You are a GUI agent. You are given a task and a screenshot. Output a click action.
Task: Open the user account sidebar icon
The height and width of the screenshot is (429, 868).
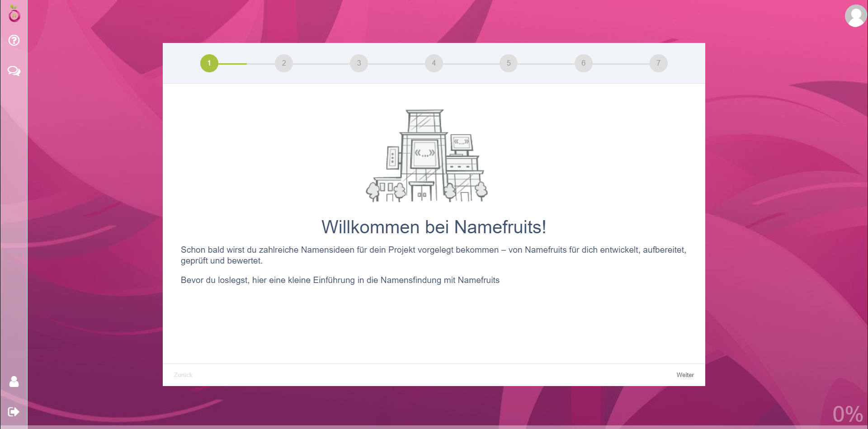click(14, 382)
